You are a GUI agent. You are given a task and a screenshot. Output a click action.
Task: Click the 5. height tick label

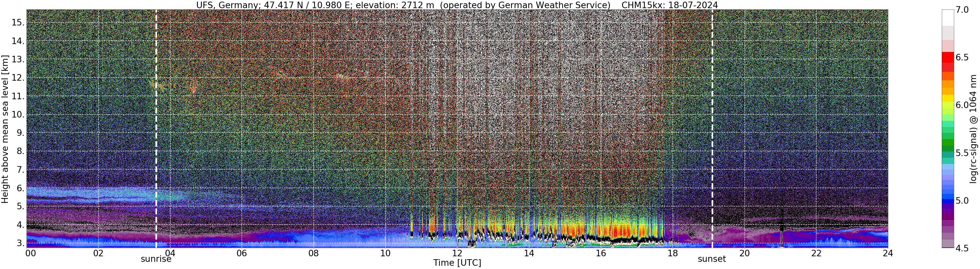20,206
